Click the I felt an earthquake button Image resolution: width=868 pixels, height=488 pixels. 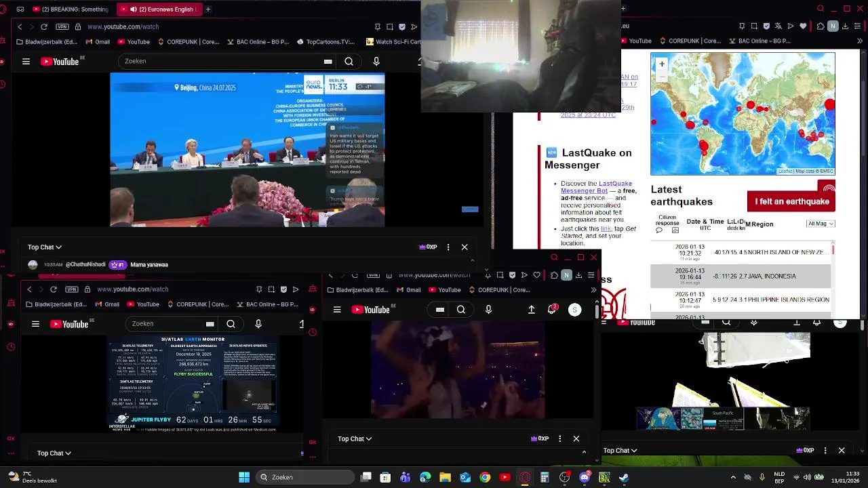(x=791, y=201)
